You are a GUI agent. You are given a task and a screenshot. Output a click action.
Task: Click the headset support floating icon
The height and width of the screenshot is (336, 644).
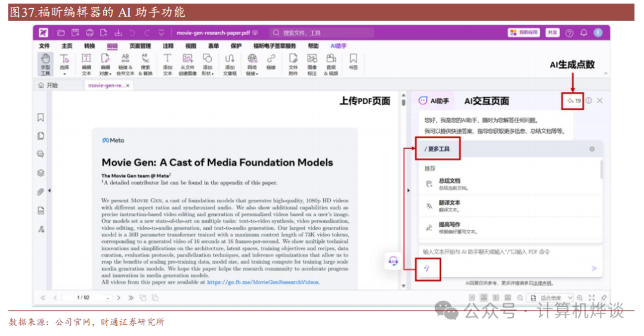pos(393,261)
